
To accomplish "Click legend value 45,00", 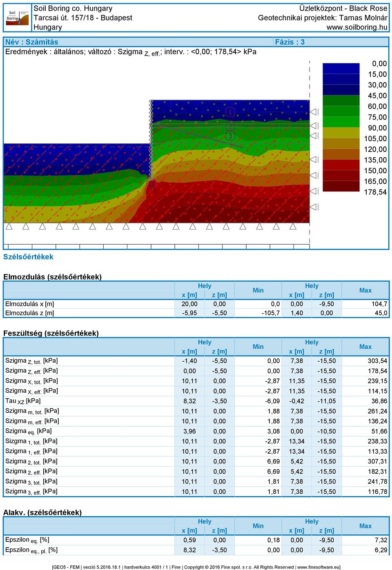I will (x=377, y=96).
